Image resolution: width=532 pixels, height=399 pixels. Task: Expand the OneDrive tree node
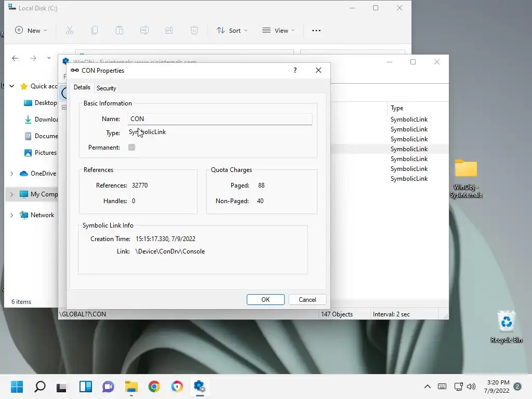pyautogui.click(x=11, y=174)
